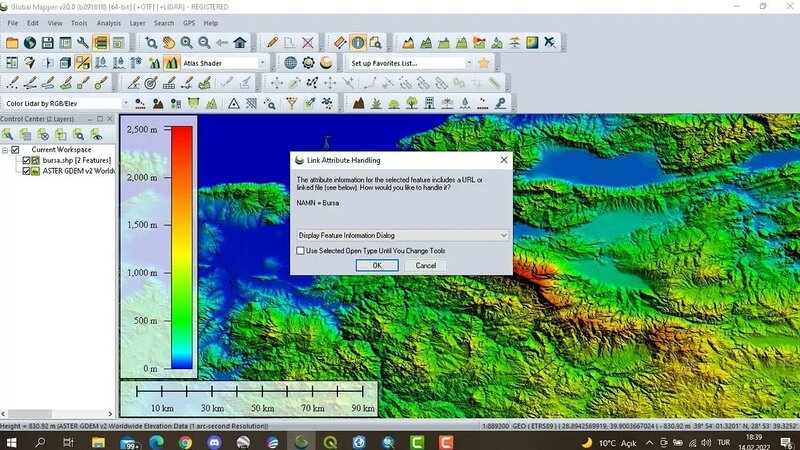Open Discord from taskbar
This screenshot has width=800, height=450.
pyautogui.click(x=214, y=442)
